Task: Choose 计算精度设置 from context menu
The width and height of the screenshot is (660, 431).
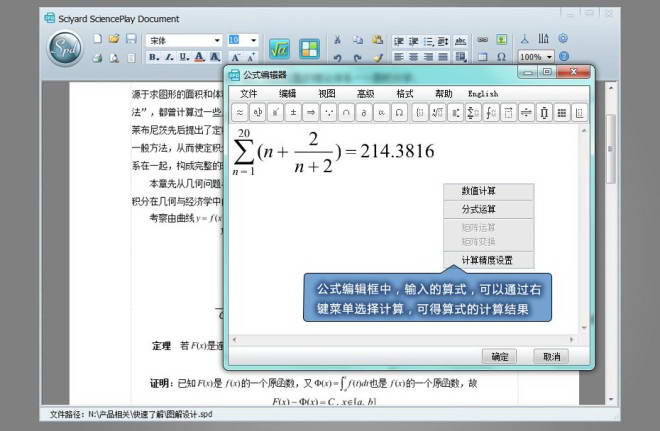Action: 489,260
